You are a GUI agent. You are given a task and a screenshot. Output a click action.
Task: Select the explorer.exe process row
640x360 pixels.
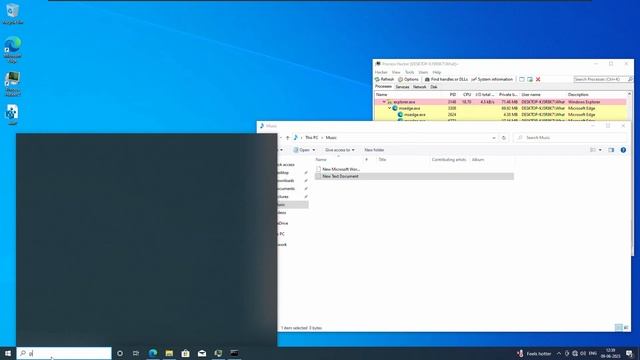(500, 102)
